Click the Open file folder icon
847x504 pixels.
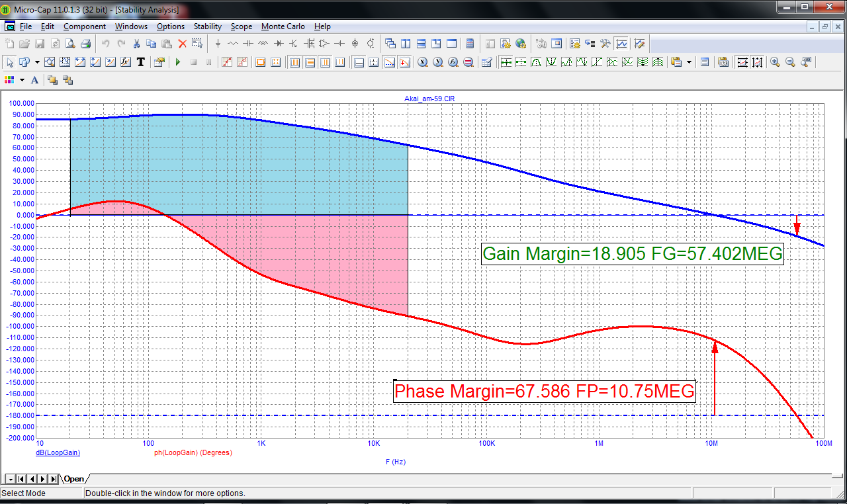[24, 44]
